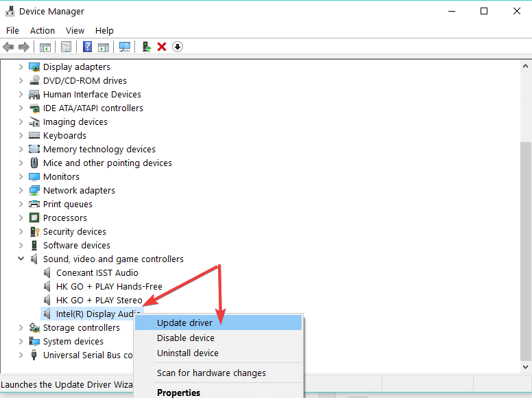Expand the Network adapters node
The image size is (532, 398).
tap(21, 190)
